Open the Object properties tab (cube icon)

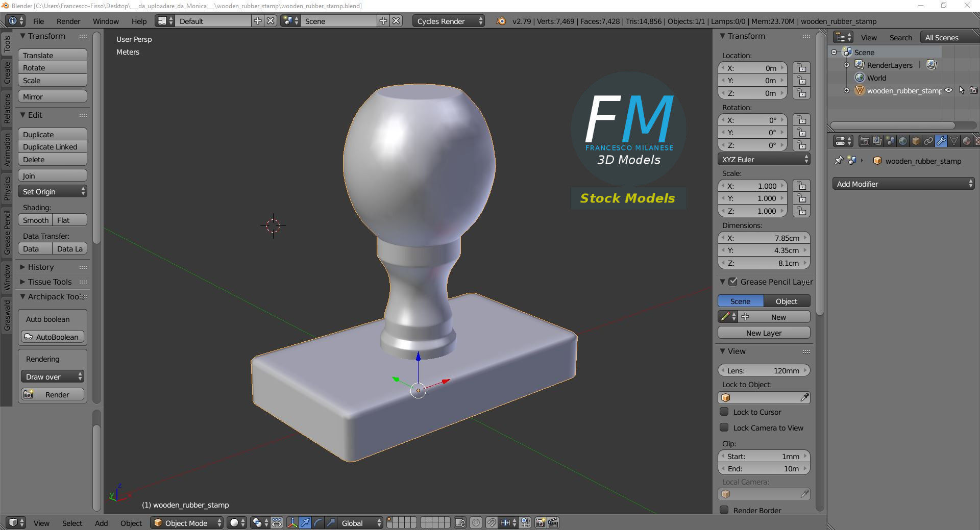click(916, 141)
